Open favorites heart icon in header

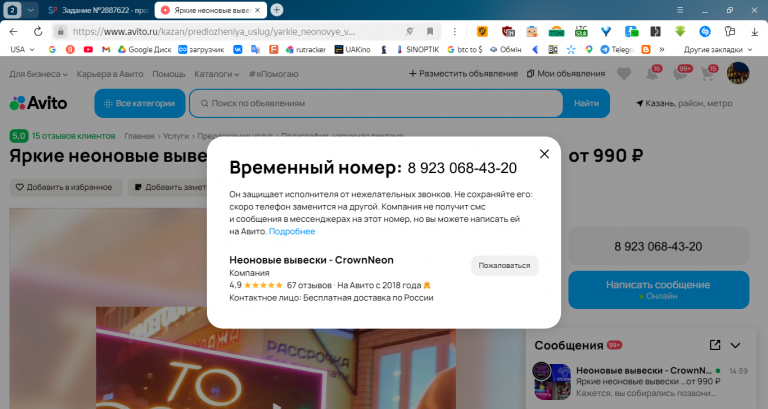(x=624, y=74)
